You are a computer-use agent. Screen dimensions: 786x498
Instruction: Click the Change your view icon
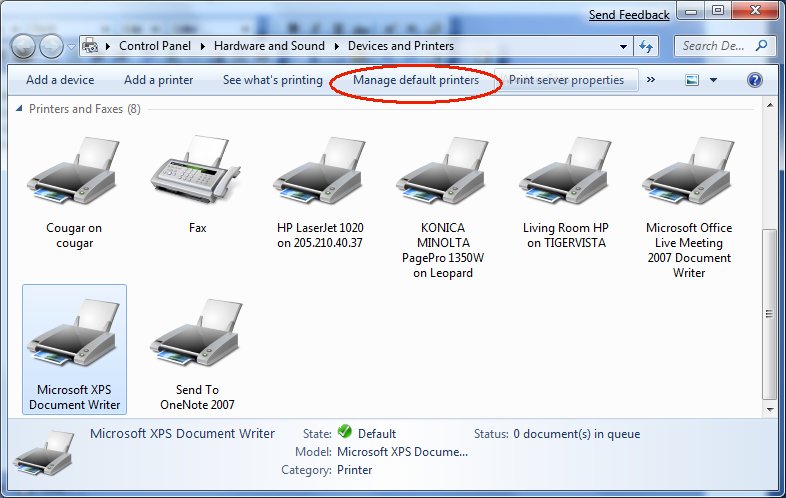(692, 80)
